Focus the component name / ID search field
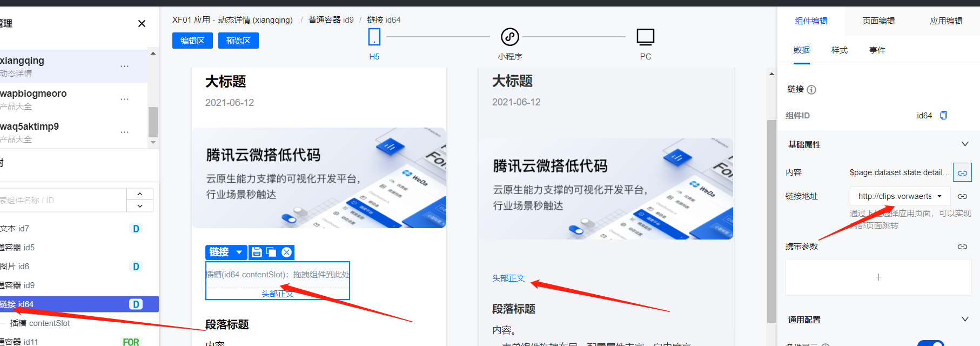The height and width of the screenshot is (346, 980). click(62, 200)
